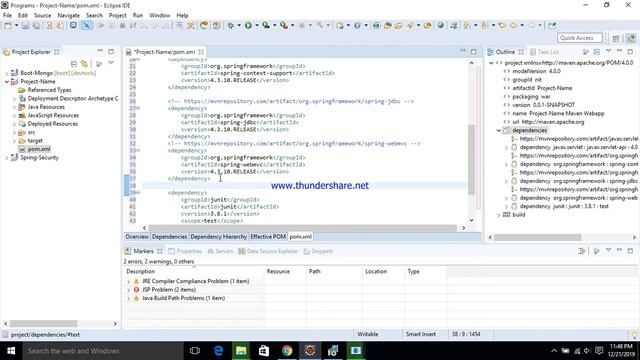Expand the Deployed Resources node
The width and height of the screenshot is (640, 360).
click(x=14, y=124)
